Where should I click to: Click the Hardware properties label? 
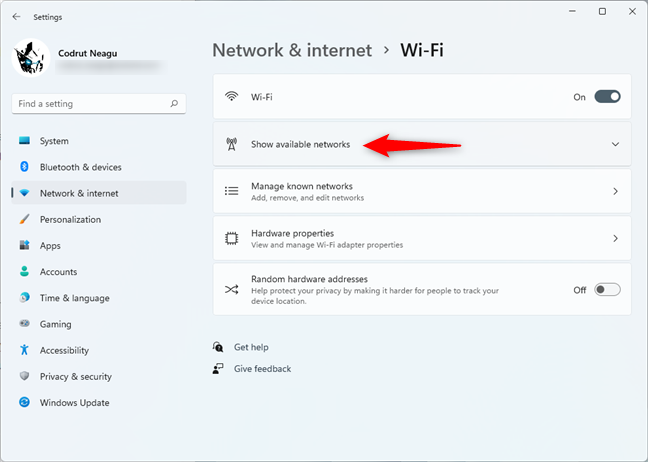point(293,233)
